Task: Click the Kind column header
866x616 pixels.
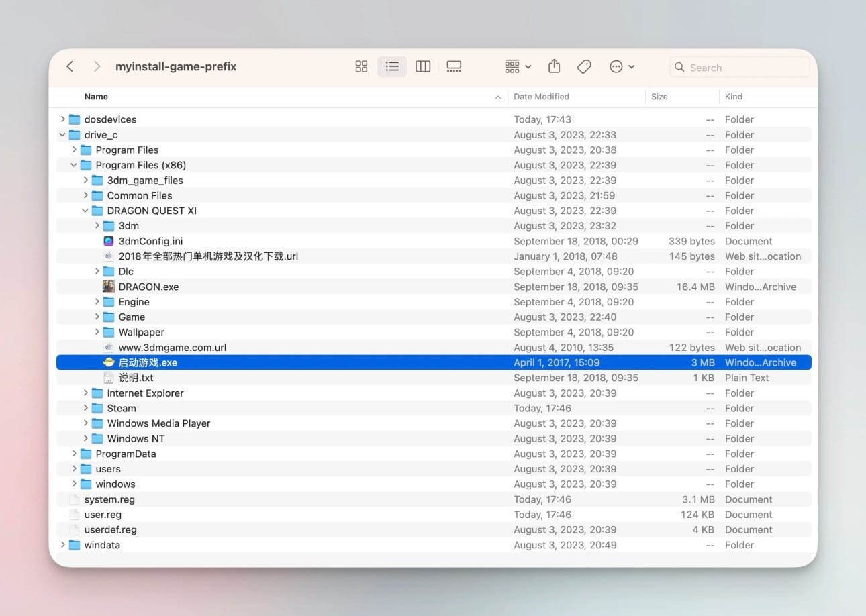Action: tap(734, 97)
